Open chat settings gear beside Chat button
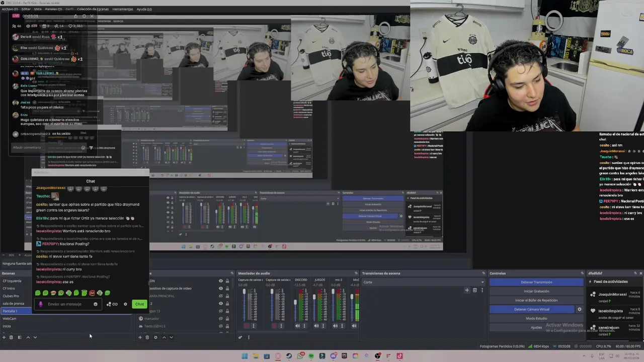 pyautogui.click(x=125, y=304)
